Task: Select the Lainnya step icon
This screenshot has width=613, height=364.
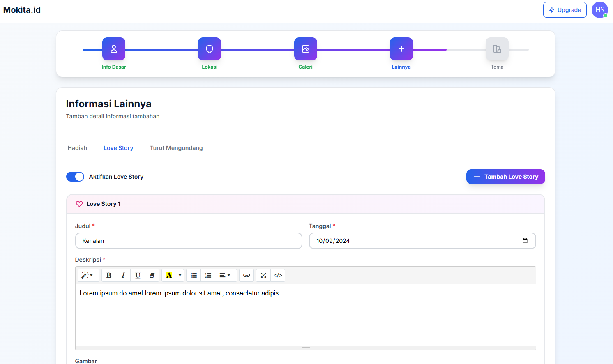Action: click(401, 49)
